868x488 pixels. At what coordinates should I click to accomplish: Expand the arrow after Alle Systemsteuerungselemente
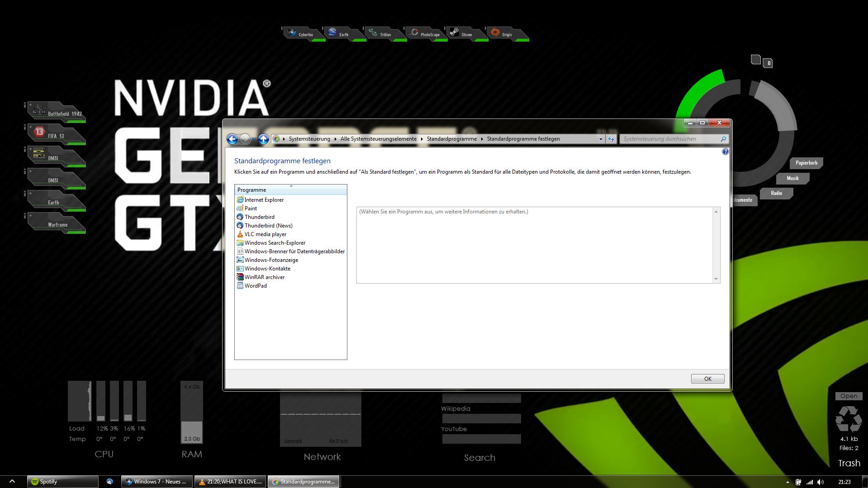click(x=422, y=139)
